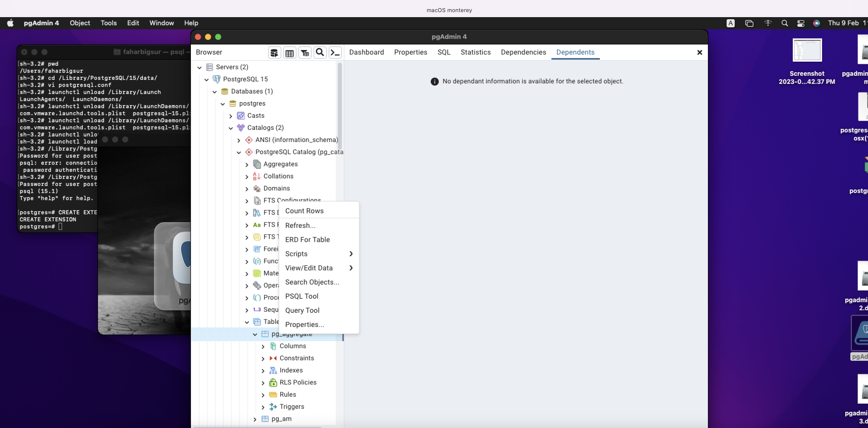Collapse the postgres database node

pos(223,104)
